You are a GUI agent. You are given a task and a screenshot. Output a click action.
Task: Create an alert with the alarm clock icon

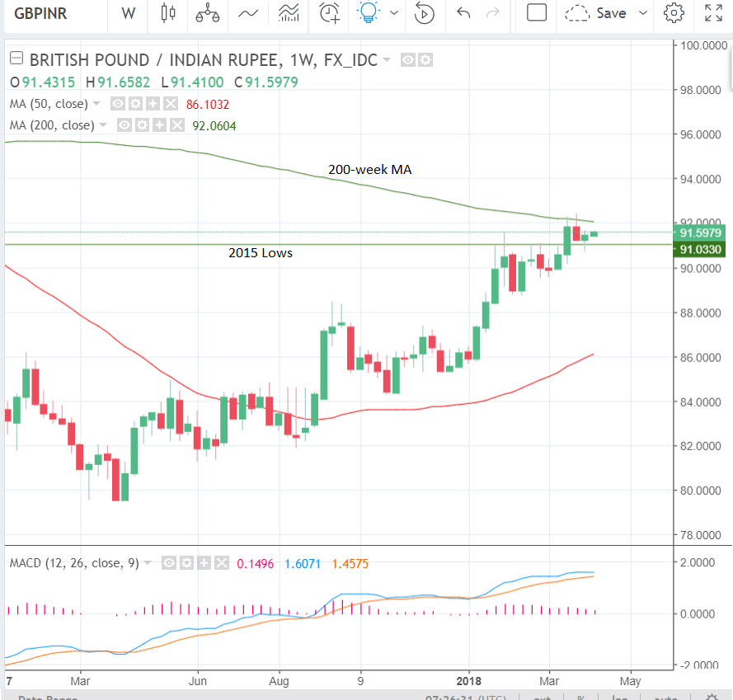tap(330, 13)
